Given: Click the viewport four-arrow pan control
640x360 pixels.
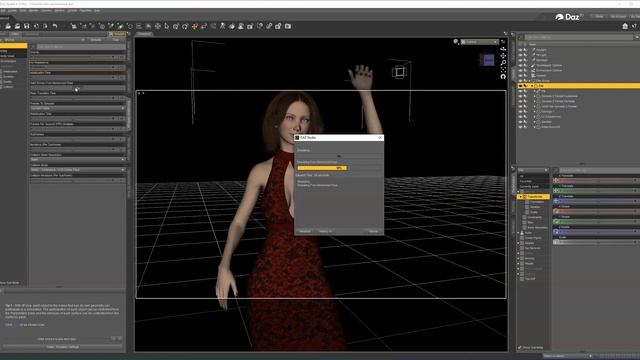Looking at the screenshot, I should click(503, 56).
